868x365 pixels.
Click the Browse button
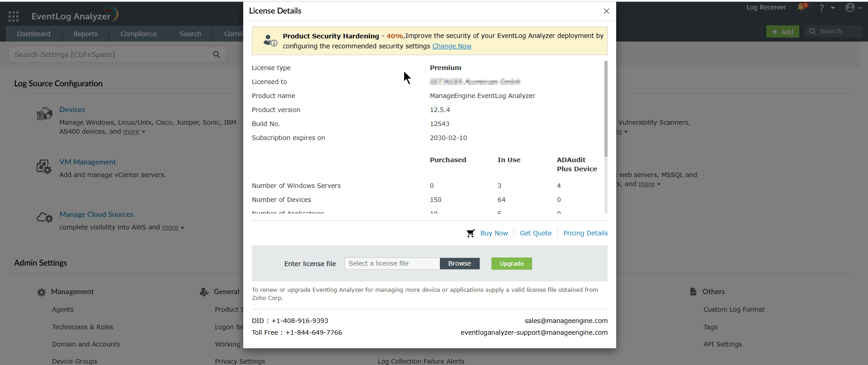pyautogui.click(x=459, y=263)
